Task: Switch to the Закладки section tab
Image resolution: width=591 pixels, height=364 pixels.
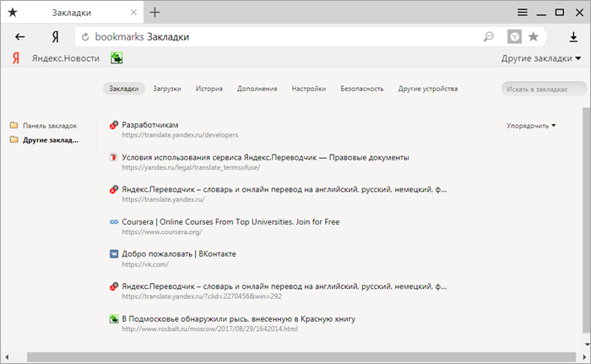Action: [x=124, y=89]
